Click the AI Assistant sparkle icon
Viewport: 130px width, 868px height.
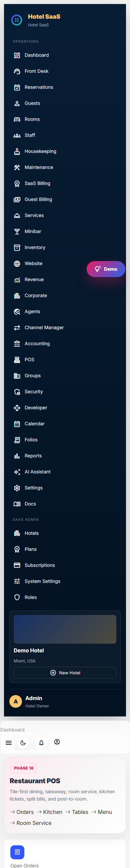click(x=17, y=472)
